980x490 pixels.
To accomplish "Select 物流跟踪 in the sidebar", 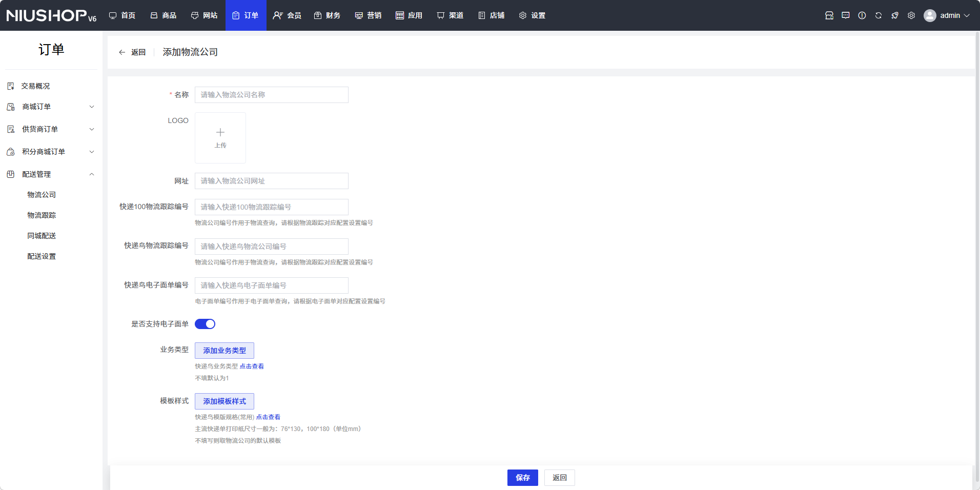I will coord(42,215).
